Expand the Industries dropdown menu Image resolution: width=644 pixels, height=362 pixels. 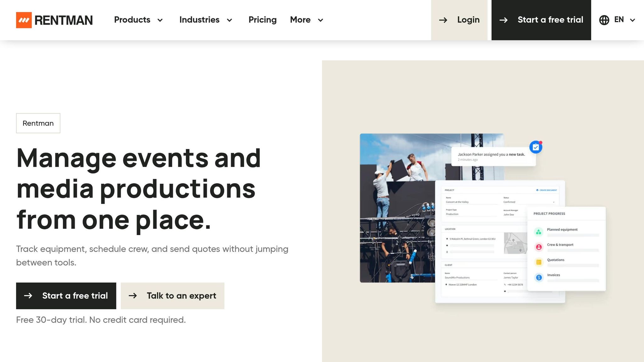pos(206,20)
